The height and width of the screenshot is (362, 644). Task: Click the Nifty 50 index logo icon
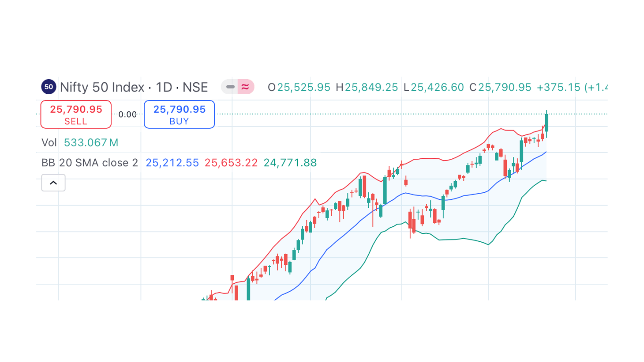tap(49, 87)
